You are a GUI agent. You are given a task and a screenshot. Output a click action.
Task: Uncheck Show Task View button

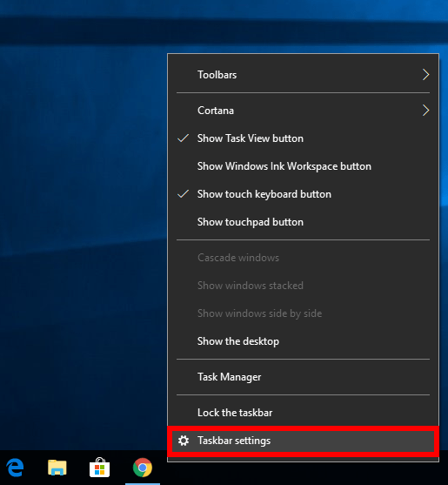point(303,138)
